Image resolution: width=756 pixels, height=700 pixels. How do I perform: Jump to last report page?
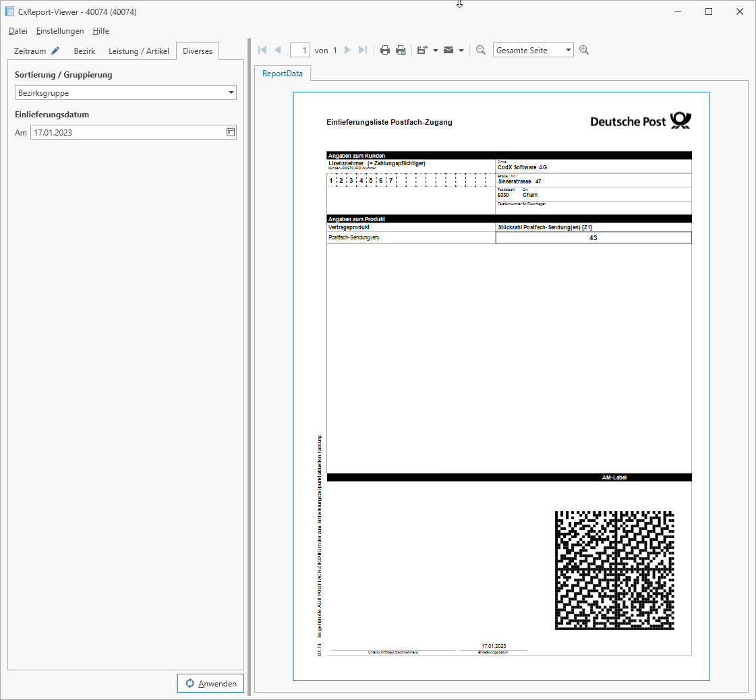[x=363, y=50]
